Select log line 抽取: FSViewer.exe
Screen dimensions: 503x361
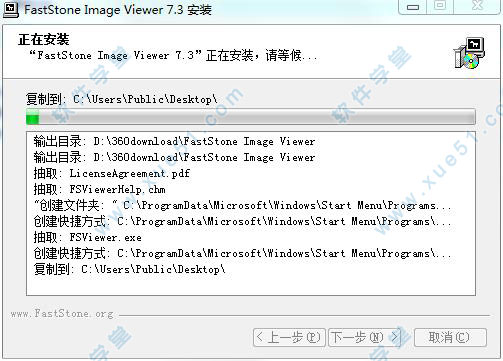[x=87, y=237]
